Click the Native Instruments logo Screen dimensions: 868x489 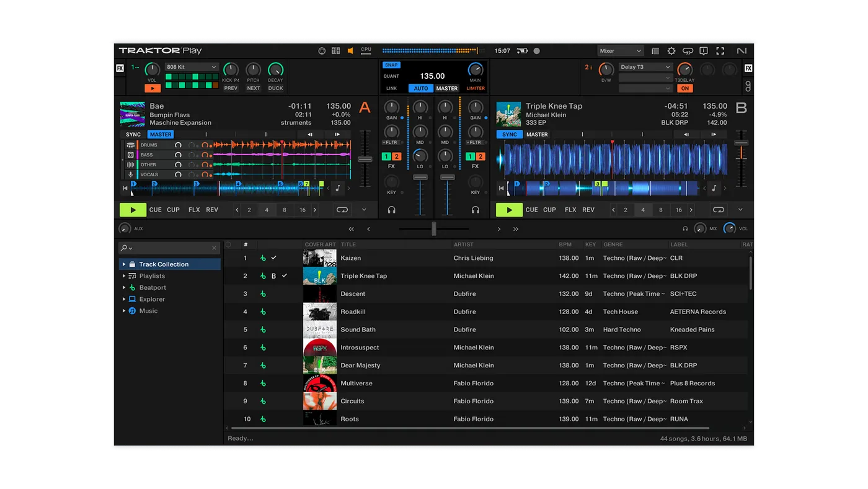coord(742,51)
